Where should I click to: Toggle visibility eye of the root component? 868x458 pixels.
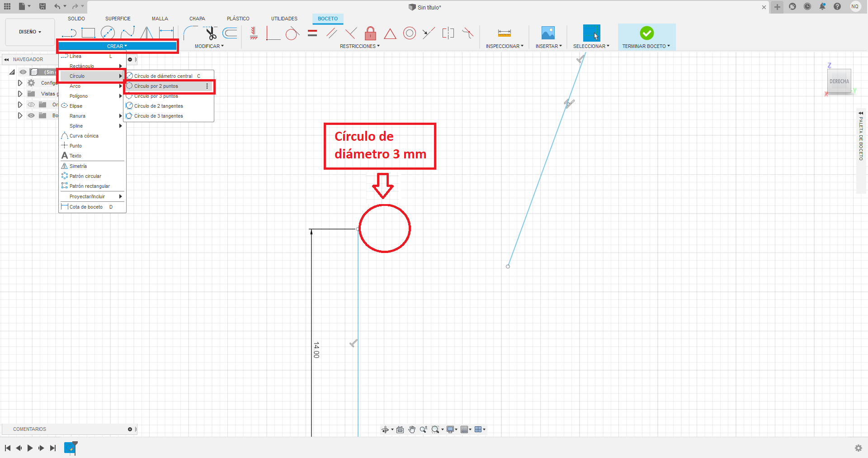pos(23,72)
